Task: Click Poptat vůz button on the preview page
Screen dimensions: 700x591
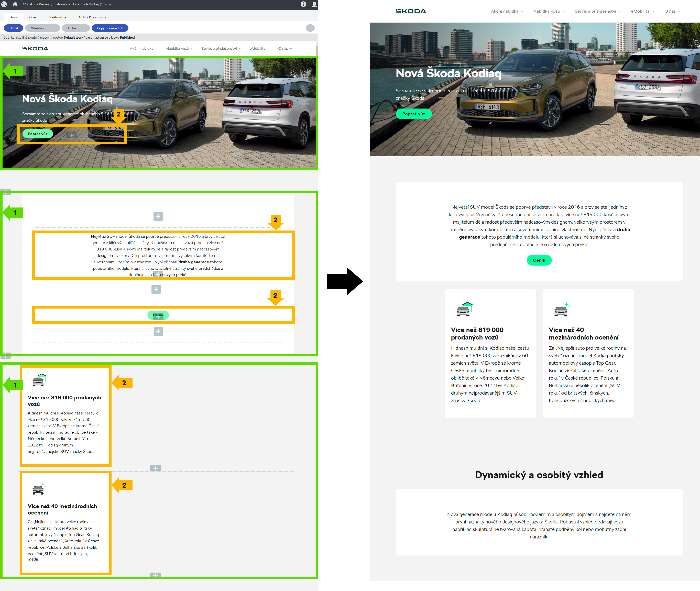Action: click(x=413, y=114)
